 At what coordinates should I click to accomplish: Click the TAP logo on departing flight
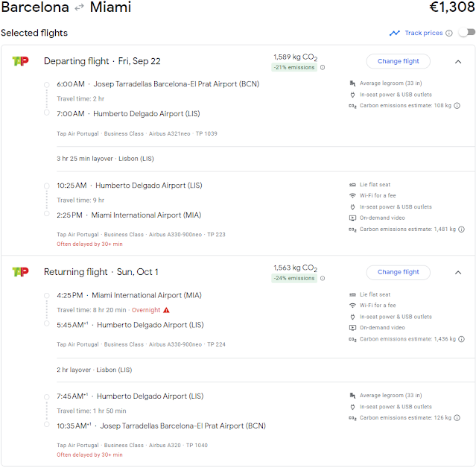coord(20,61)
